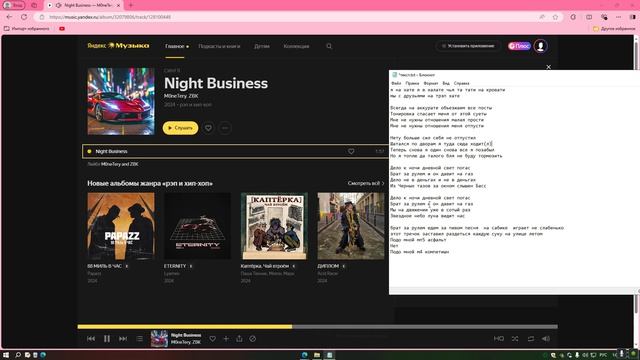Open artist link M0neTery ZBK under title

click(181, 96)
